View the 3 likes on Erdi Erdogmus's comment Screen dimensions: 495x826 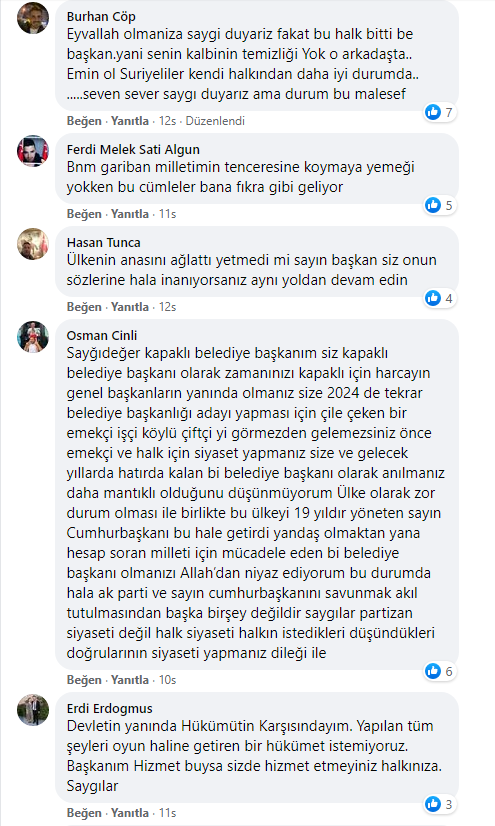439,804
